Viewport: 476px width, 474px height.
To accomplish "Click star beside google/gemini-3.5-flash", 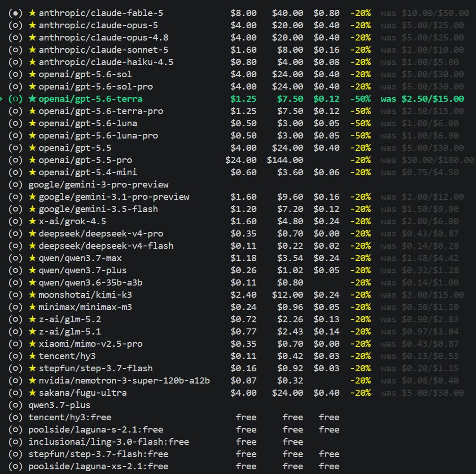I will [x=32, y=209].
